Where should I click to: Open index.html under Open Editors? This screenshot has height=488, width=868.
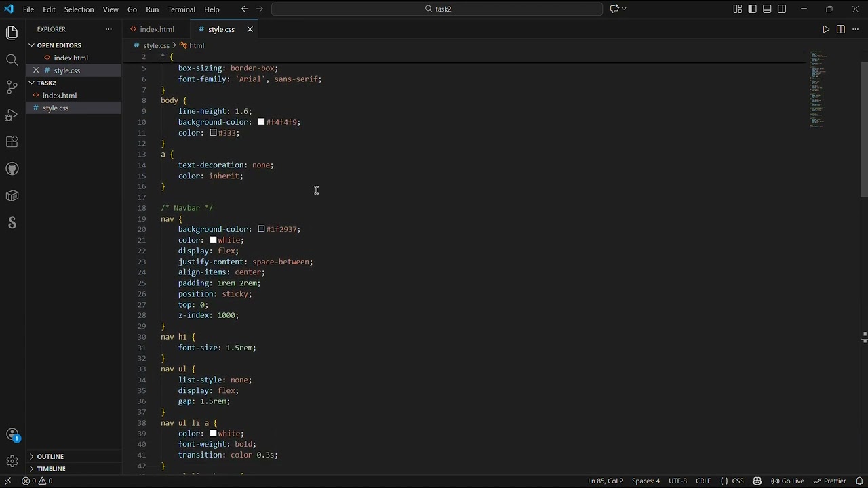pos(71,58)
